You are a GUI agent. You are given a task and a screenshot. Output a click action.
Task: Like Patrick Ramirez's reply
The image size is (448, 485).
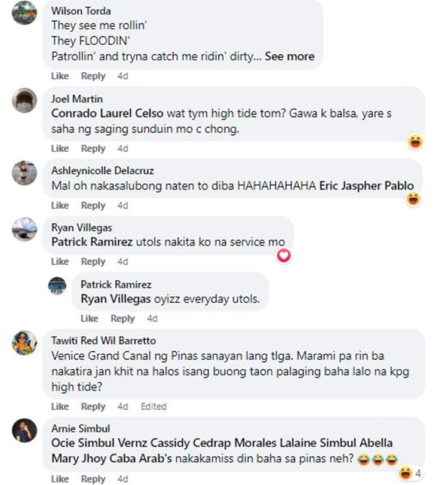(x=90, y=318)
